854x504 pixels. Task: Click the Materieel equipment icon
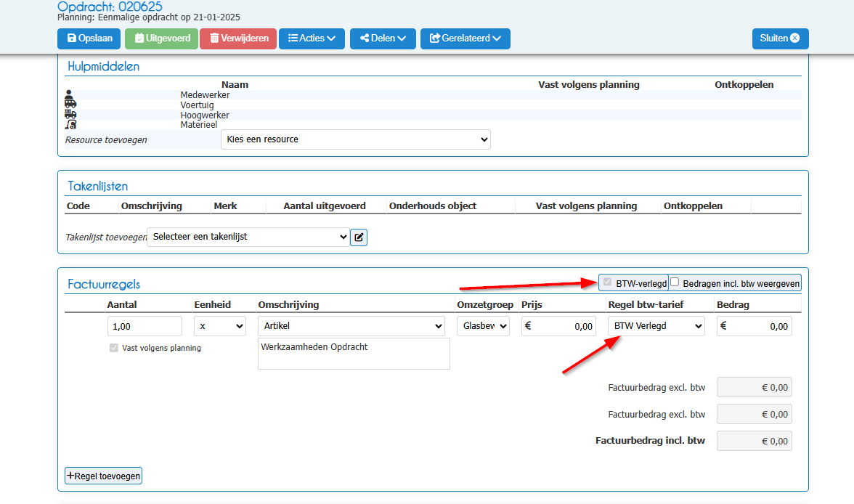70,124
